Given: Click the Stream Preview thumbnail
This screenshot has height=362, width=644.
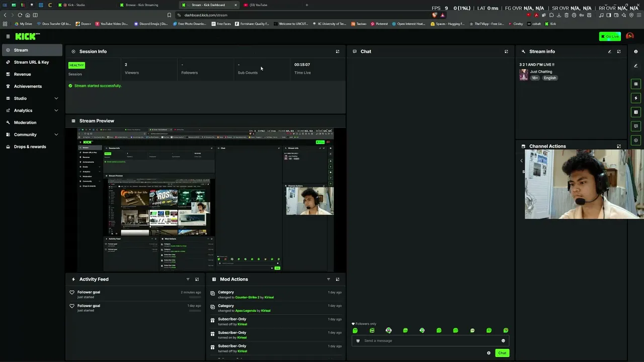Looking at the screenshot, I should coord(205,200).
